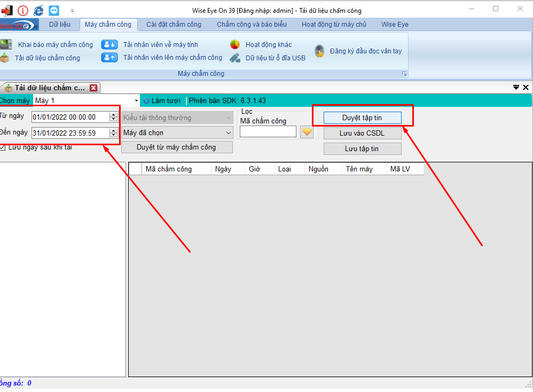This screenshot has width=533, height=392.
Task: Open Đăng ký đầu đọc vân tay label
Action: coord(366,51)
